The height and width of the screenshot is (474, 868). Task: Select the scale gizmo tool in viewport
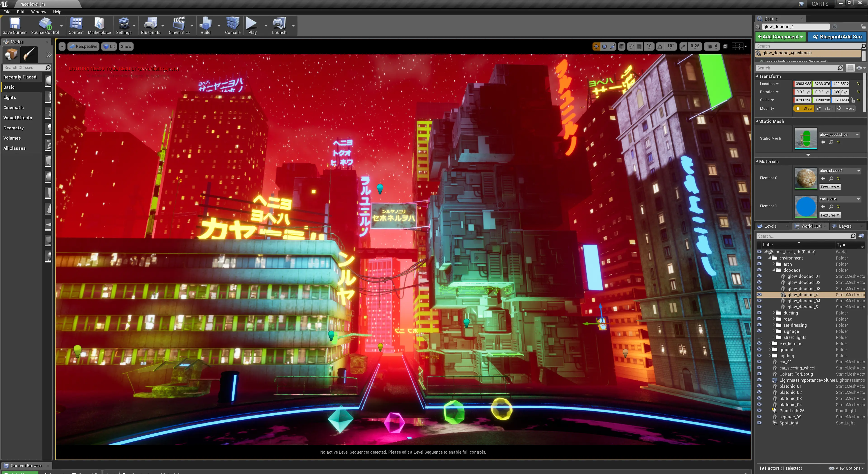pos(613,47)
